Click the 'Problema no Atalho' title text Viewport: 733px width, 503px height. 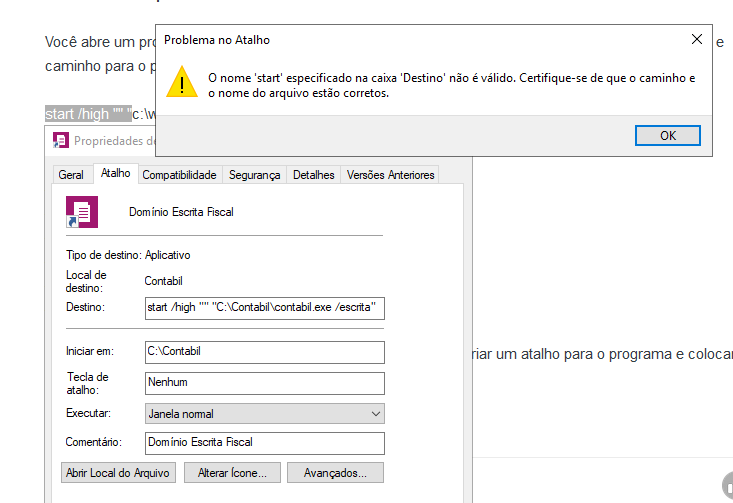tap(217, 40)
